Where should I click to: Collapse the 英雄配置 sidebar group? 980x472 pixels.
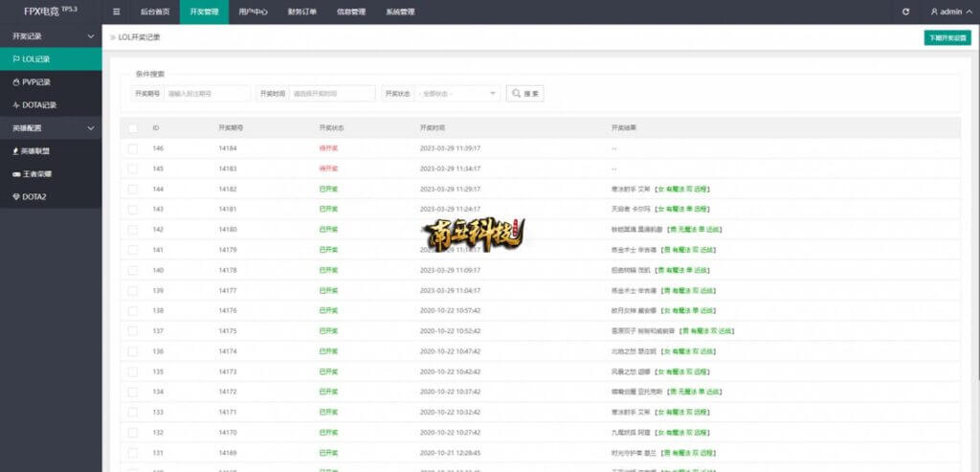51,128
